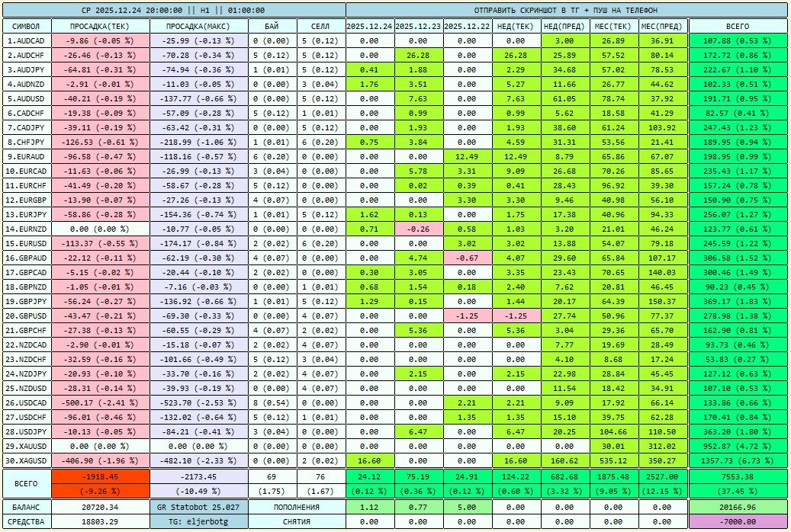
Task: Click the 2025.12.24 column header
Action: point(369,26)
